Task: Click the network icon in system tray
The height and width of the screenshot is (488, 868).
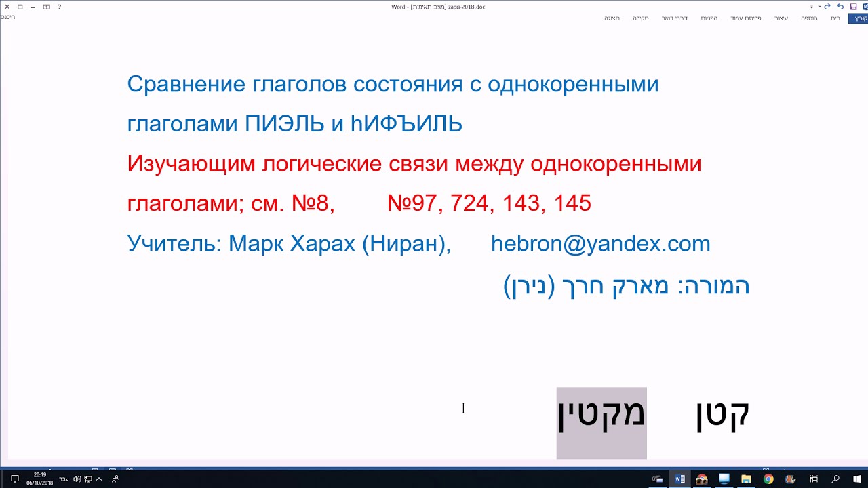Action: pos(88,479)
